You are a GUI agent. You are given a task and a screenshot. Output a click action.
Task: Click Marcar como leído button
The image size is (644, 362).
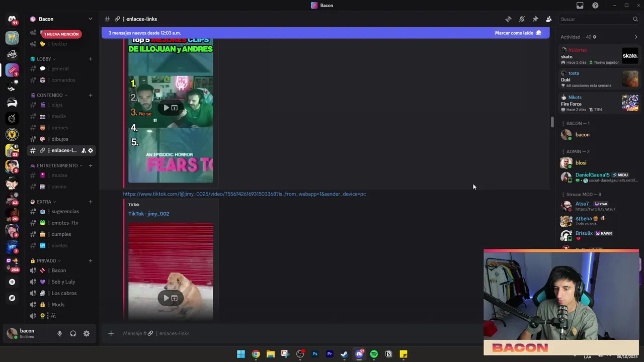pos(518,33)
